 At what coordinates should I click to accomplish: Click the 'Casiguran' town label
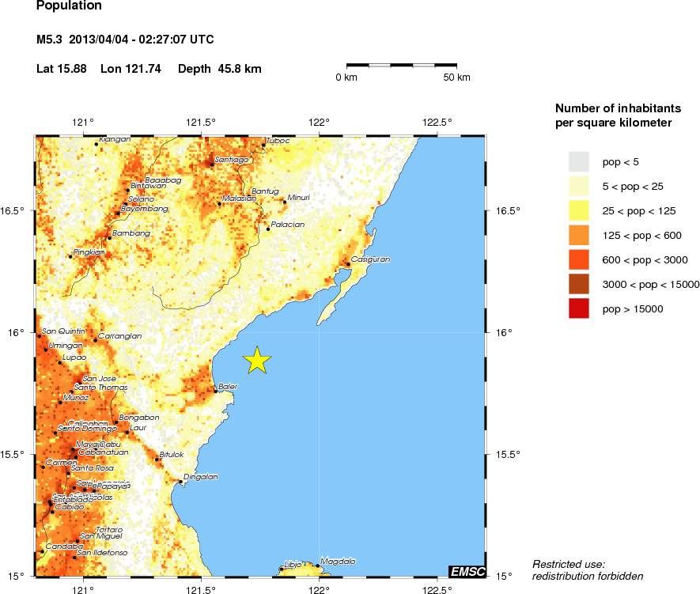tap(370, 259)
